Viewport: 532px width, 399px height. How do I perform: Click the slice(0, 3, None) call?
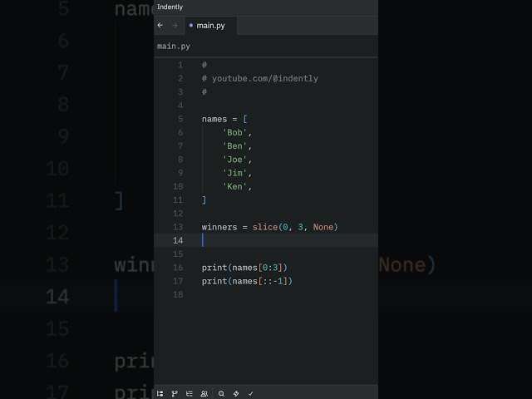point(295,227)
